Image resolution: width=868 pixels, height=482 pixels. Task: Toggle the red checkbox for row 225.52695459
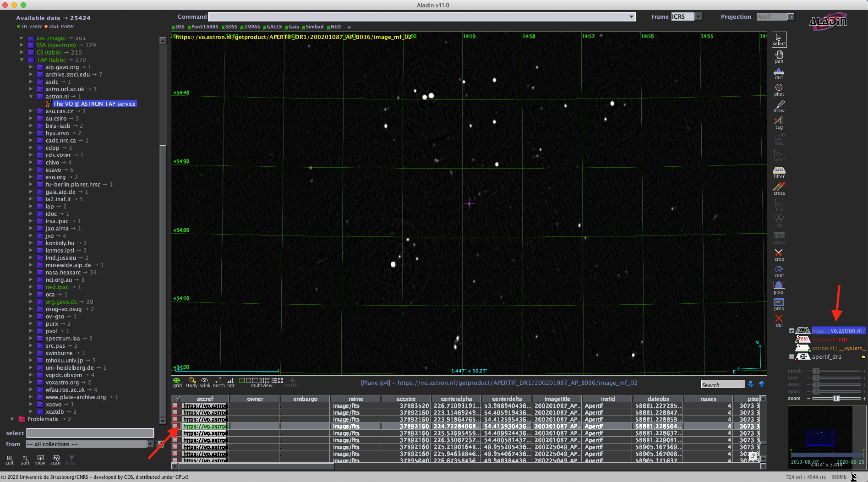pyautogui.click(x=175, y=433)
